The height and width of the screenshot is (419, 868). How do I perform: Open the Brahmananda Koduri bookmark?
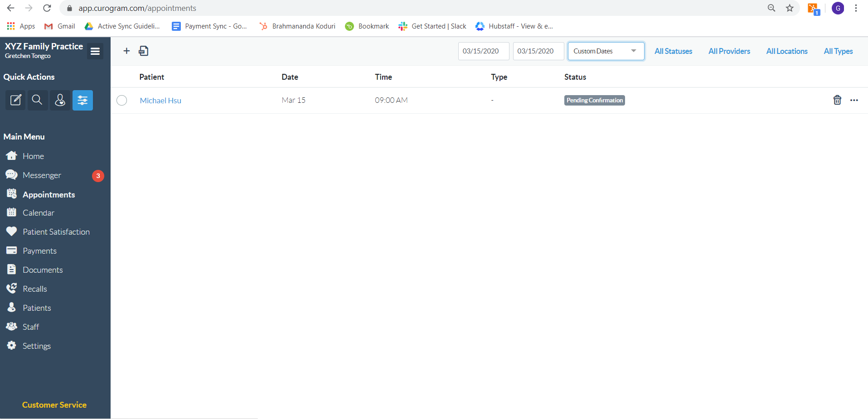point(297,26)
